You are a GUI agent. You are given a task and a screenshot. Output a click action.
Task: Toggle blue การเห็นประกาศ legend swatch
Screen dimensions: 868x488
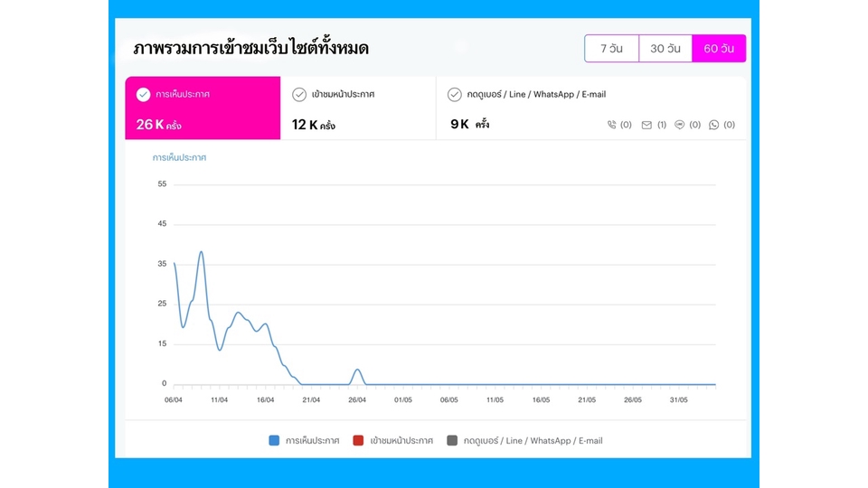274,441
